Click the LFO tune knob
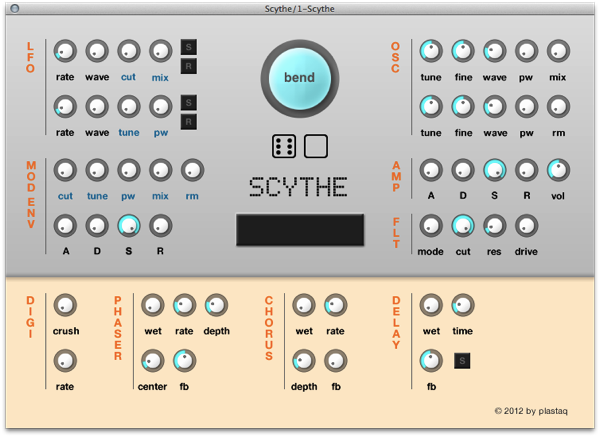This screenshot has width=600, height=437. 129,107
